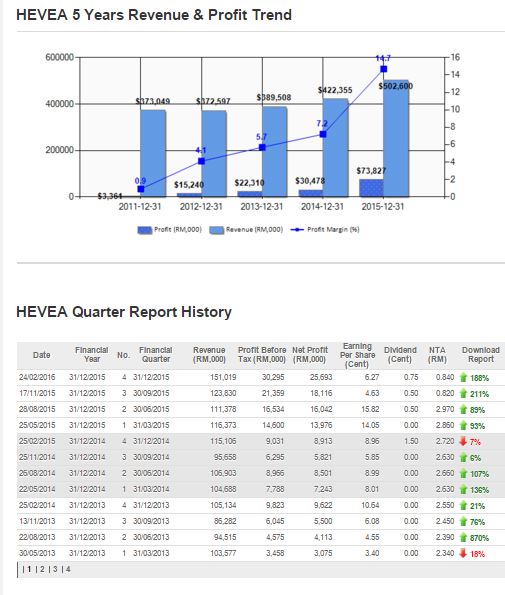This screenshot has width=505, height=595.
Task: Click the $373,049 revenue bar for 2011
Action: 153,154
